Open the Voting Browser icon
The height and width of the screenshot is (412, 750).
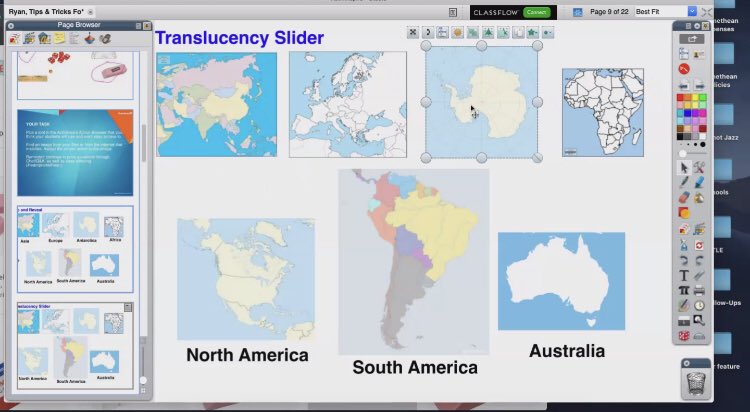[105, 38]
